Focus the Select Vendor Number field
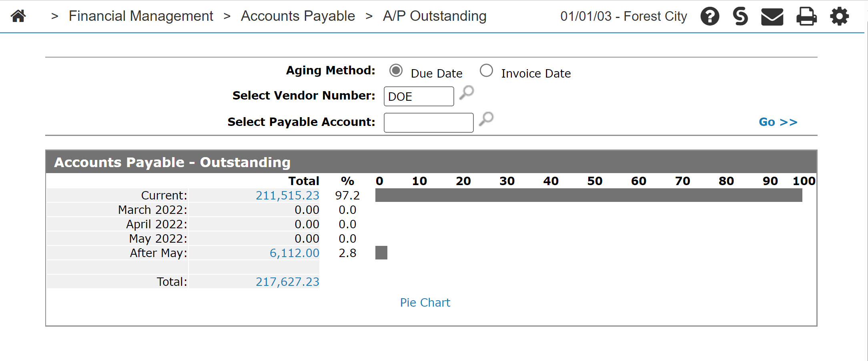This screenshot has height=361, width=868. pos(419,96)
